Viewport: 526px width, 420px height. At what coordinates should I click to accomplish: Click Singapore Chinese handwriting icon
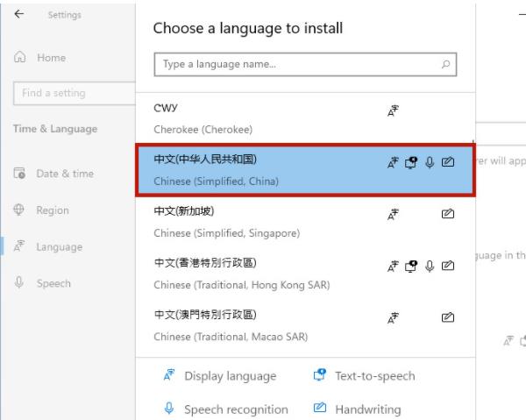(448, 214)
